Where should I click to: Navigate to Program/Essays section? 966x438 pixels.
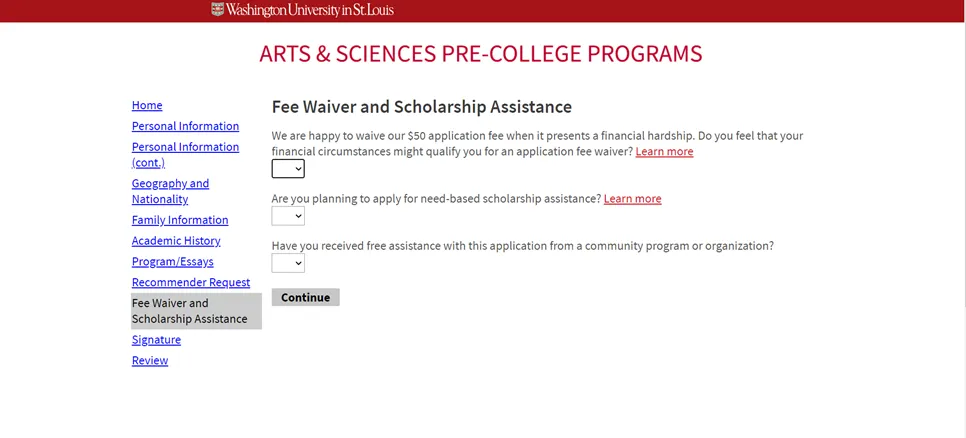[x=172, y=262]
